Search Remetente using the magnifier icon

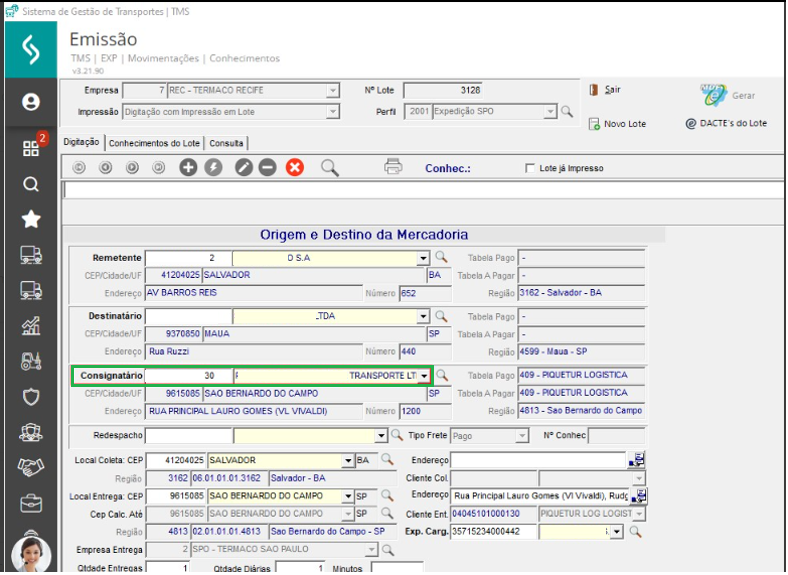point(441,258)
